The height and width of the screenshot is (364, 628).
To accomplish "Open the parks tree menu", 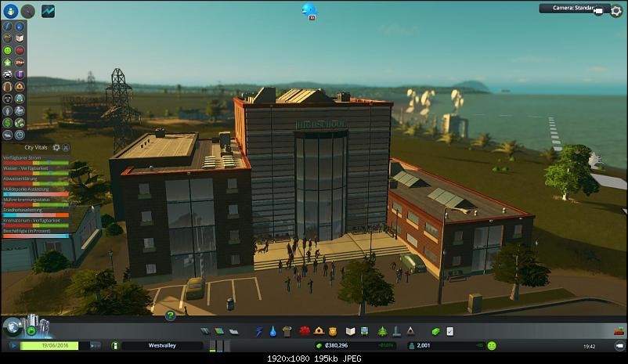I will [382, 331].
